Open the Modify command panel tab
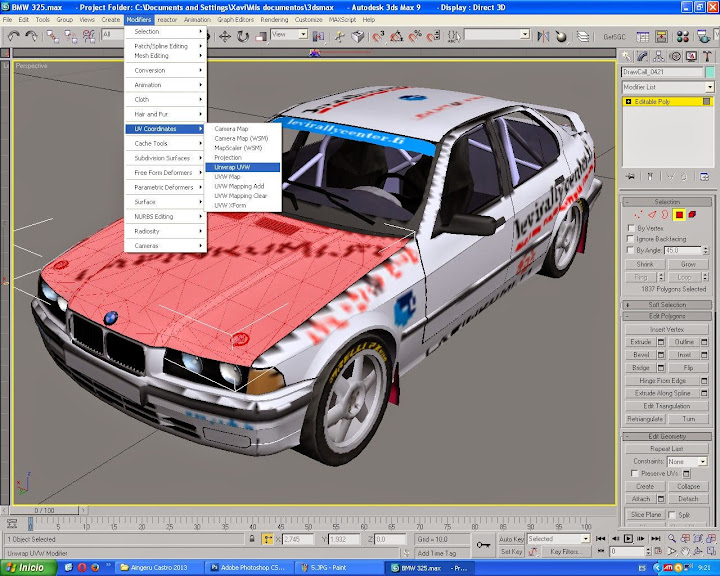Viewport: 720px width, 576px height. pos(642,56)
